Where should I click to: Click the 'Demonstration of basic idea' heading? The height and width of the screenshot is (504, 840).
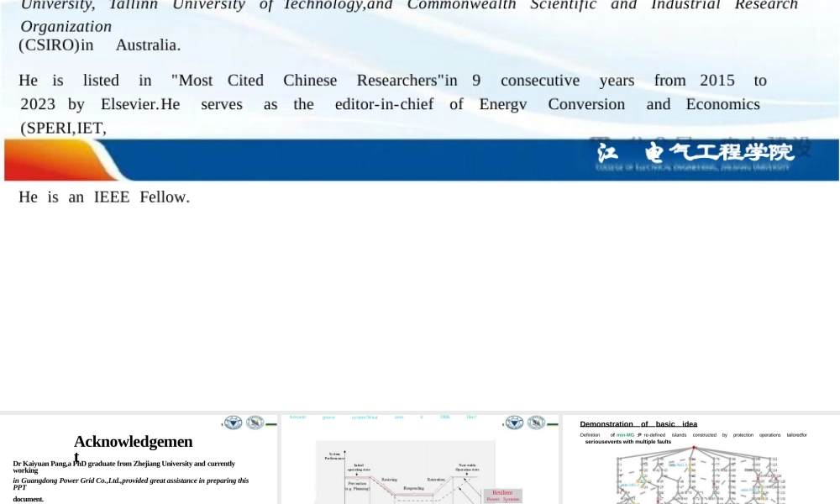pos(638,424)
